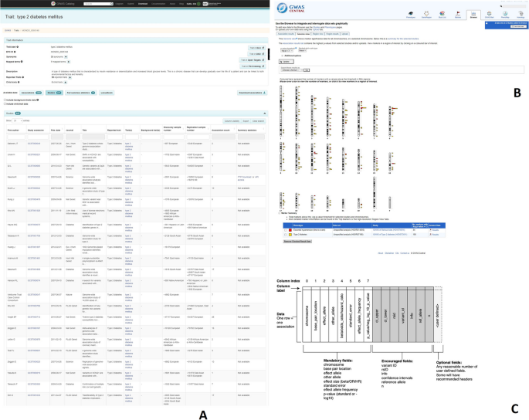Click help icon beside p-value threshold label
The image size is (529, 420).
[x=297, y=48]
